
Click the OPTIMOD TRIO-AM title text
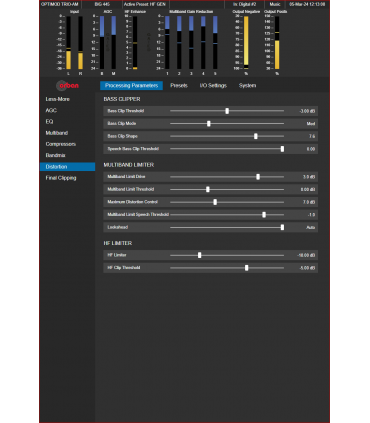pos(60,4)
